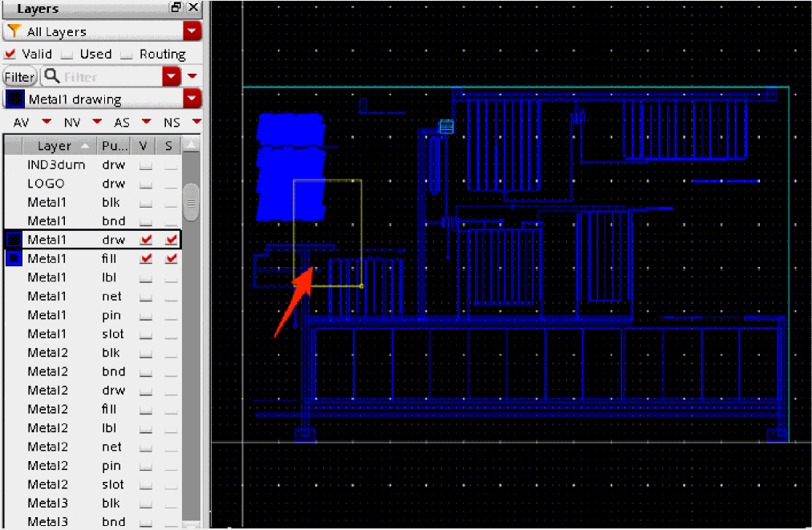Open the AS dropdown arrow

(x=146, y=121)
